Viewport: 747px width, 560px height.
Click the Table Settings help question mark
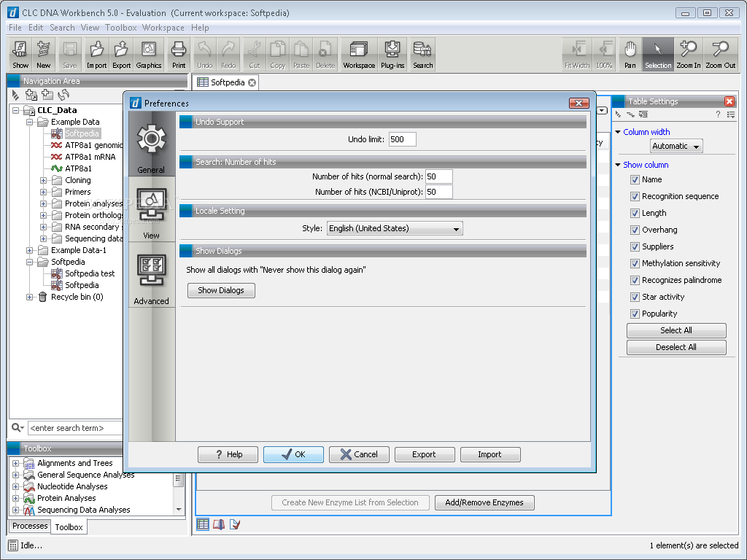[x=718, y=114]
